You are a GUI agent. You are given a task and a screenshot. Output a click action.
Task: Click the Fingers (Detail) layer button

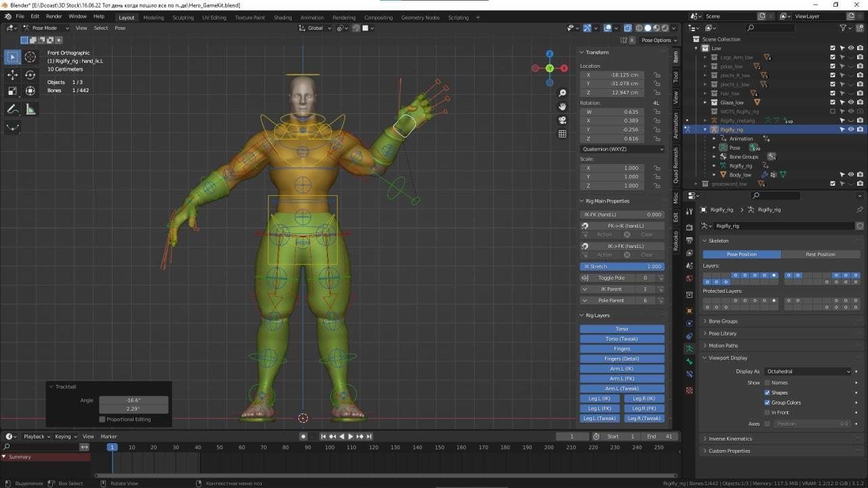click(x=622, y=359)
